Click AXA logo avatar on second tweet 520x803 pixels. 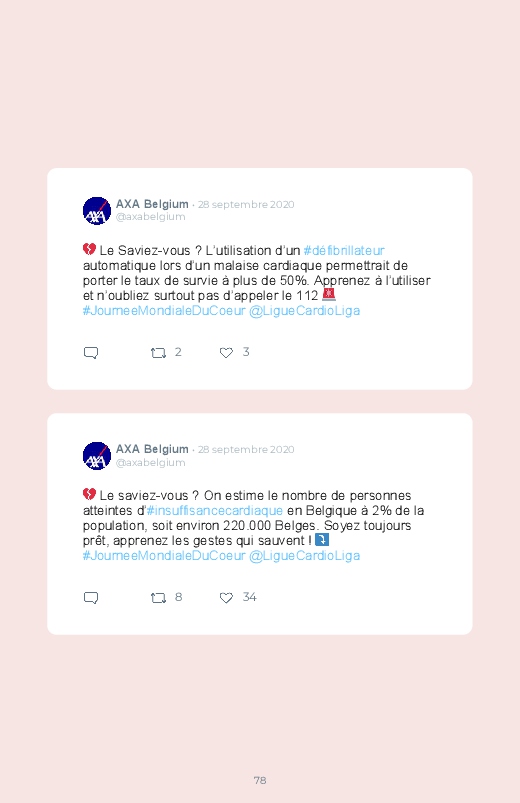[97, 456]
